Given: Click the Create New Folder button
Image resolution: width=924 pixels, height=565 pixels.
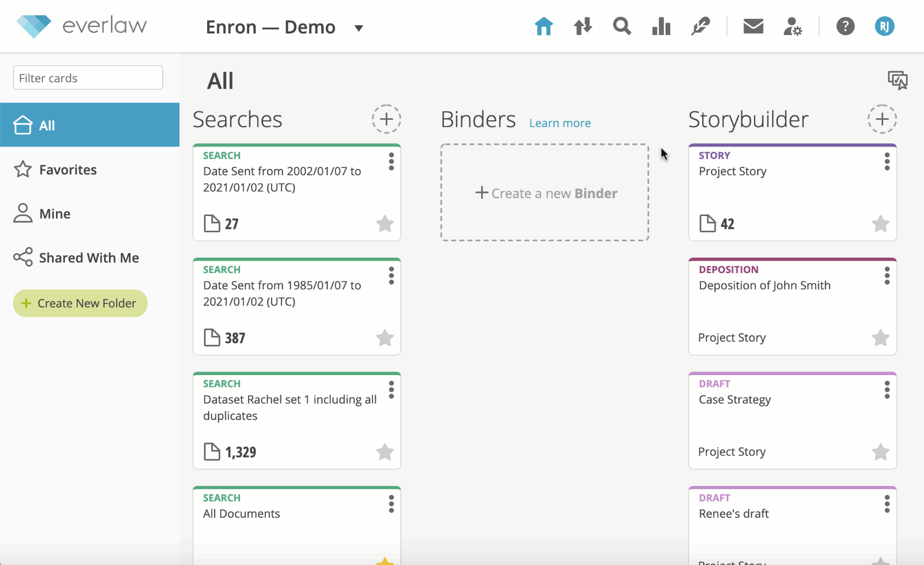Looking at the screenshot, I should tap(80, 303).
